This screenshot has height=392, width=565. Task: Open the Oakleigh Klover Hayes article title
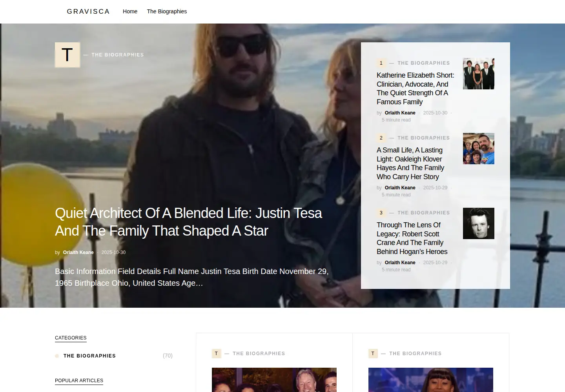click(x=410, y=163)
